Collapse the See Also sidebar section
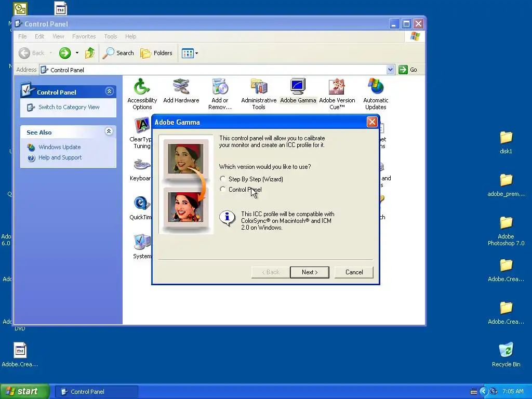 pos(109,131)
